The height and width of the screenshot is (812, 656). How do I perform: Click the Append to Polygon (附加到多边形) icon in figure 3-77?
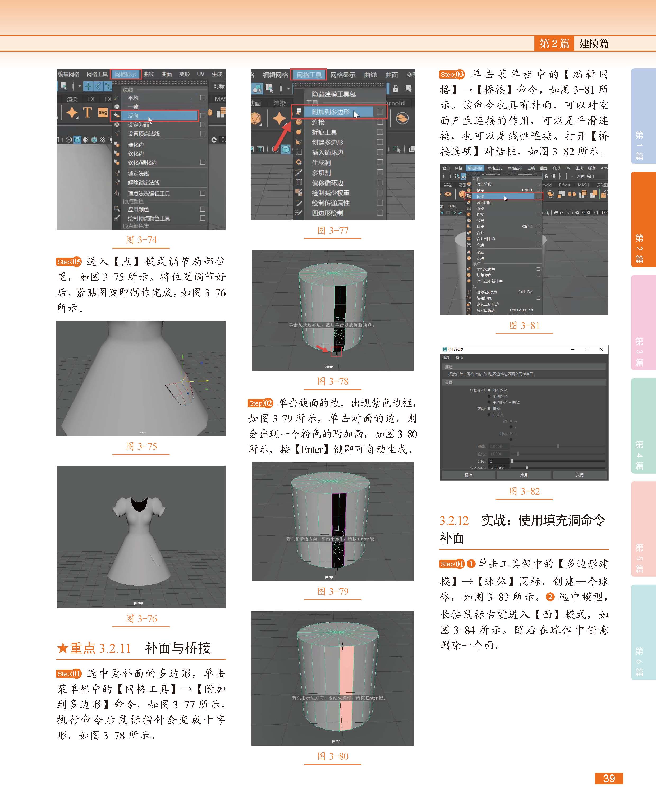(x=299, y=112)
